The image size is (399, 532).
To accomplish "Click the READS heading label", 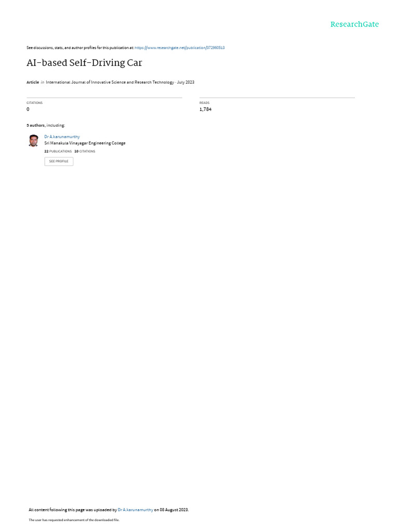I will (x=204, y=103).
